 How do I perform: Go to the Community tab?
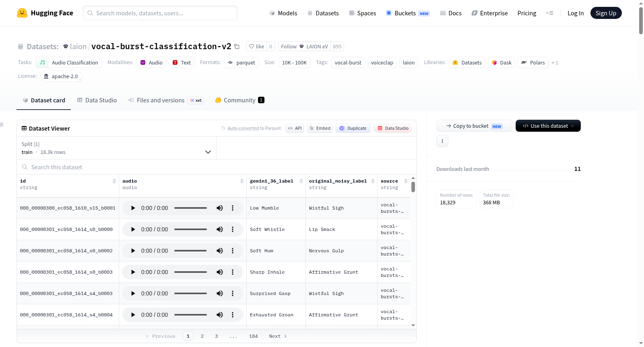point(240,100)
